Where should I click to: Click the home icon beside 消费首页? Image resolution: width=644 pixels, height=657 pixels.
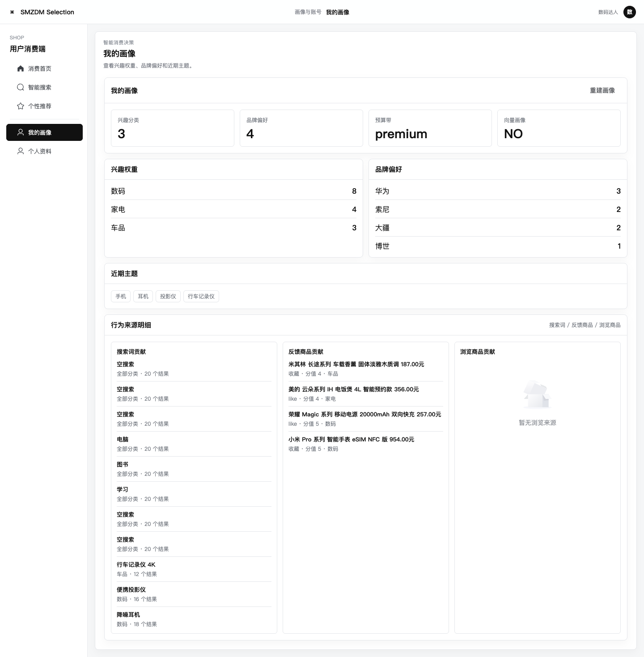[x=21, y=68]
